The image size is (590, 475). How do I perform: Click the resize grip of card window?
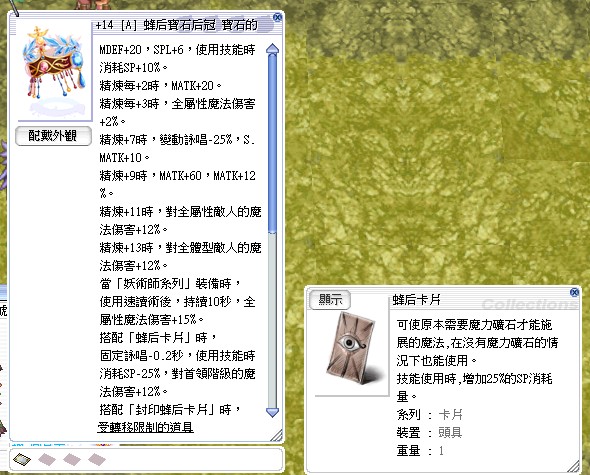[x=573, y=466]
